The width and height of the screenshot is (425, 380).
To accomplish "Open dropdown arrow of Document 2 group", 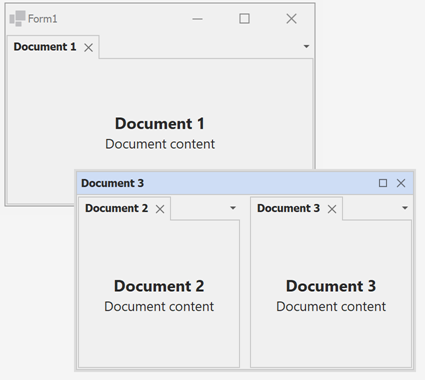I will [x=233, y=208].
